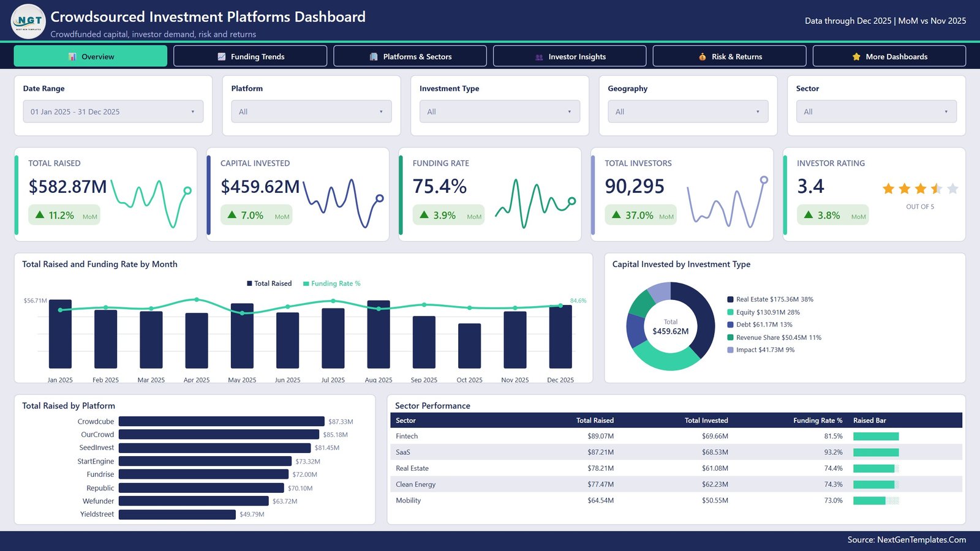Screen dimensions: 980x551
Task: Click the first gold rating star
Action: click(888, 189)
